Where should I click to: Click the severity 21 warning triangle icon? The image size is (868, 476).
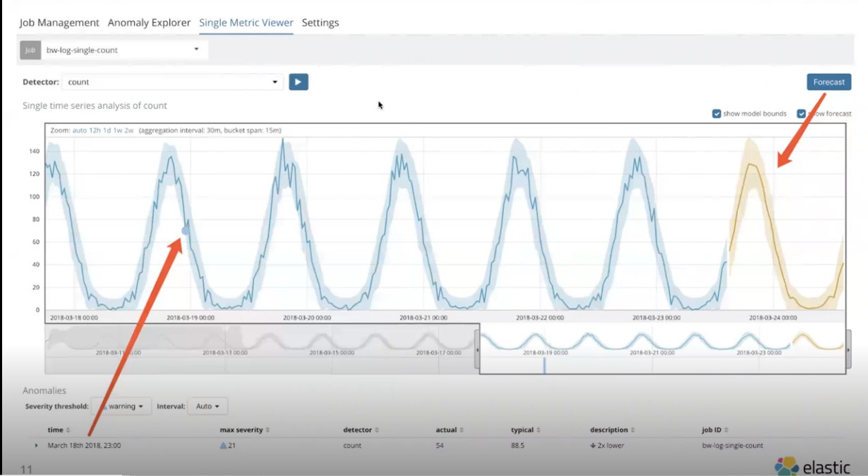pos(224,446)
